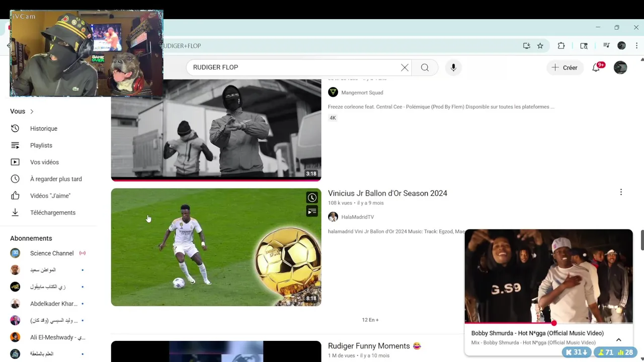The height and width of the screenshot is (362, 644).
Task: Click the Playlists list icon
Action: 15,145
